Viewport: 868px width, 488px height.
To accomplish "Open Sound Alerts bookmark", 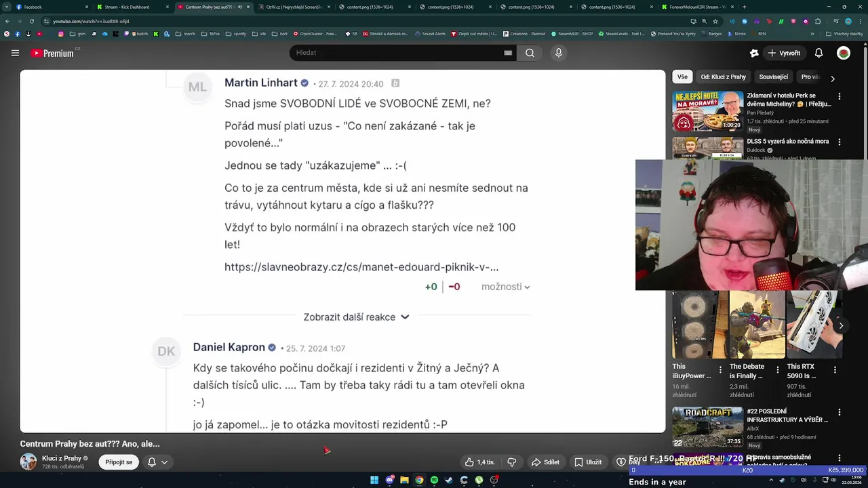I will [430, 34].
